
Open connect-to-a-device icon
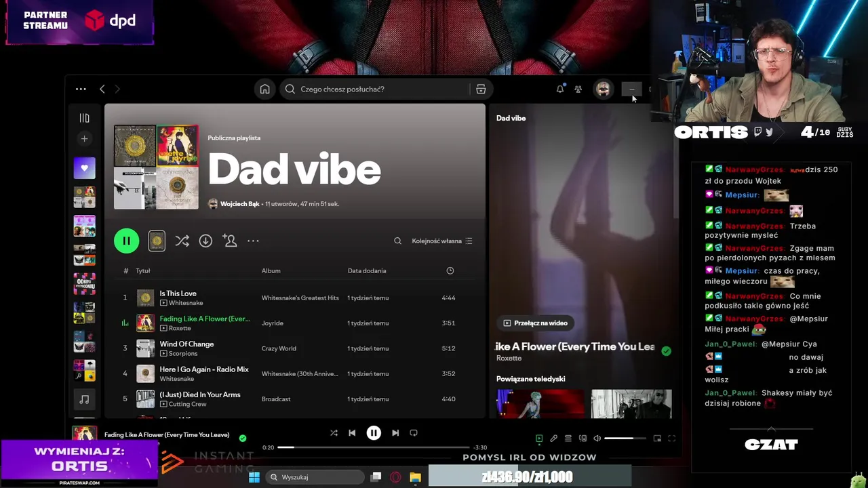click(583, 439)
